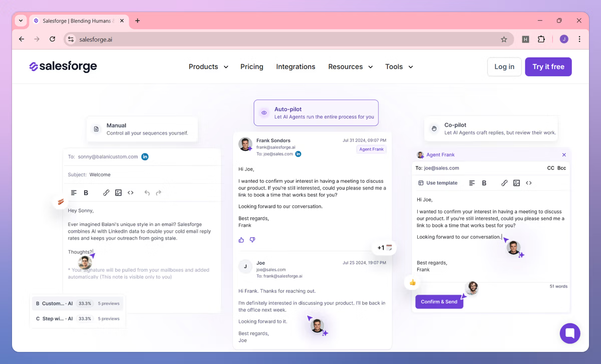
Task: Close the Agent Frank reply panel
Action: coord(564,155)
